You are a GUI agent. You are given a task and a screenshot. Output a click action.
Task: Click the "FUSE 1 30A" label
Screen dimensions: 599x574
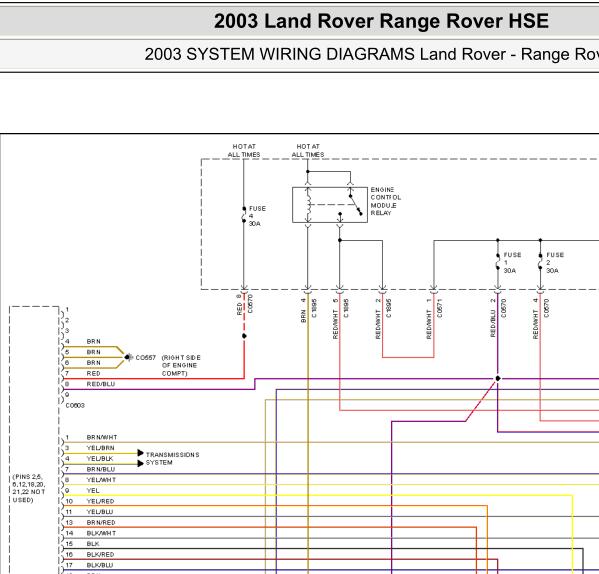tap(512, 262)
